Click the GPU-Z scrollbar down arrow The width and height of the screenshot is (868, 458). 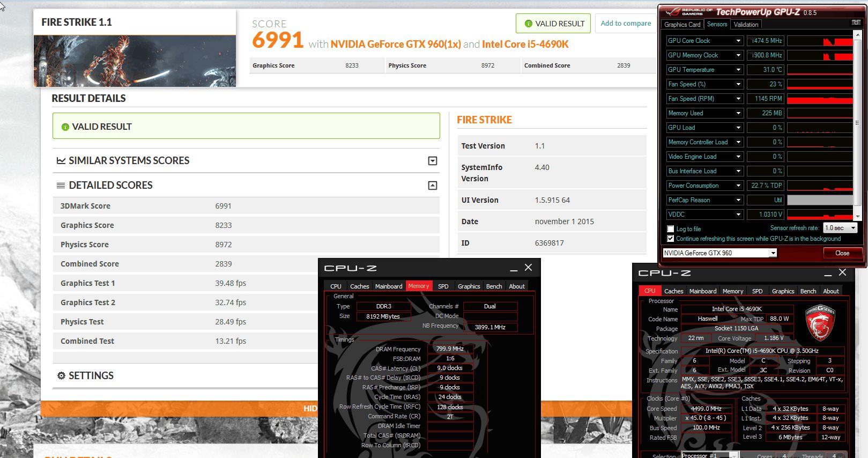tap(857, 217)
